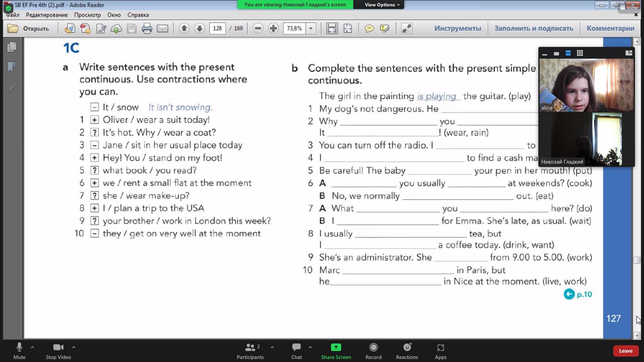Mute the microphone in Zoom

19,351
